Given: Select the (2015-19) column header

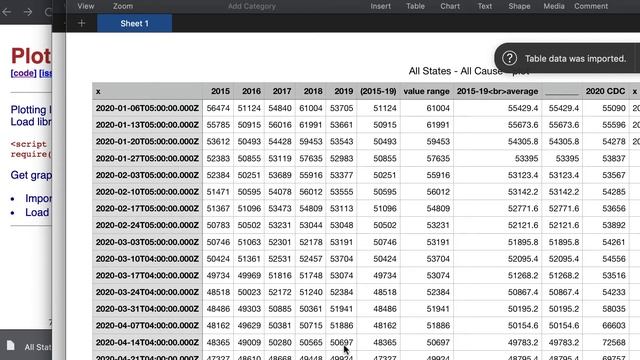Looking at the screenshot, I should click(x=378, y=91).
